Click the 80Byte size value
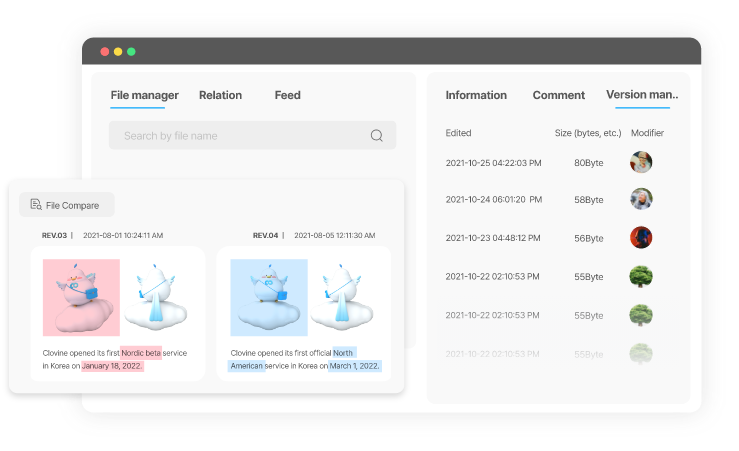 tap(589, 163)
